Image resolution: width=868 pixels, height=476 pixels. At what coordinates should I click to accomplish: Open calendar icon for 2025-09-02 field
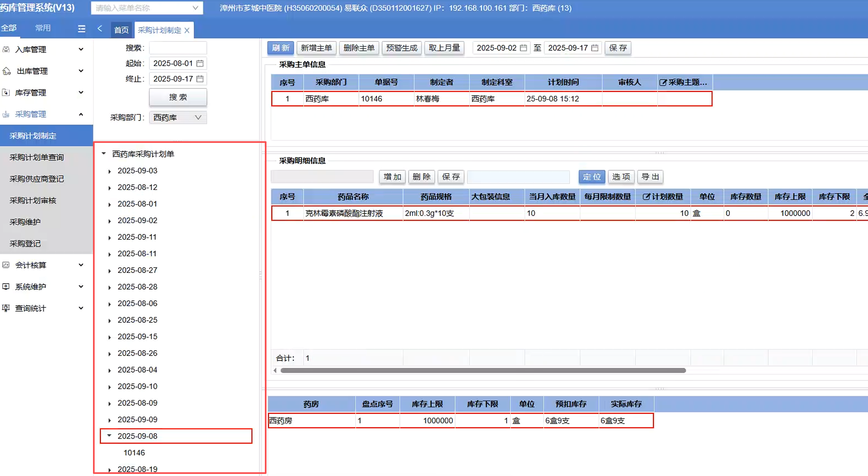pyautogui.click(x=523, y=48)
